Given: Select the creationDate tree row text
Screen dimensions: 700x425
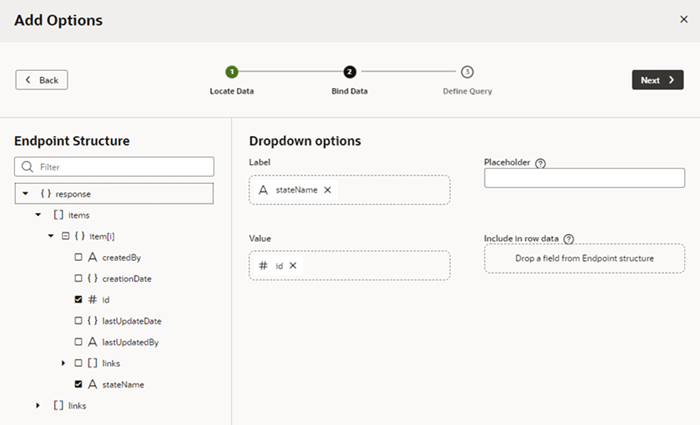Looking at the screenshot, I should pyautogui.click(x=127, y=279).
